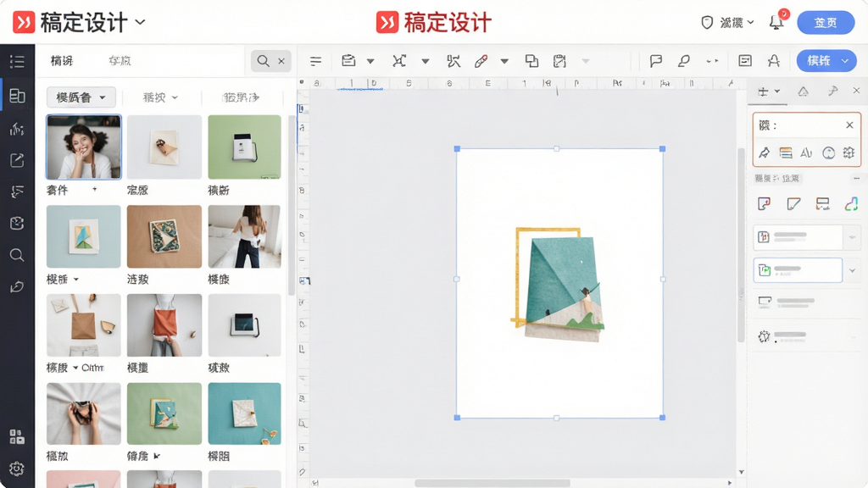Expand the dropdown arrow beside the crop tool
This screenshot has width=868, height=488.
tap(426, 61)
